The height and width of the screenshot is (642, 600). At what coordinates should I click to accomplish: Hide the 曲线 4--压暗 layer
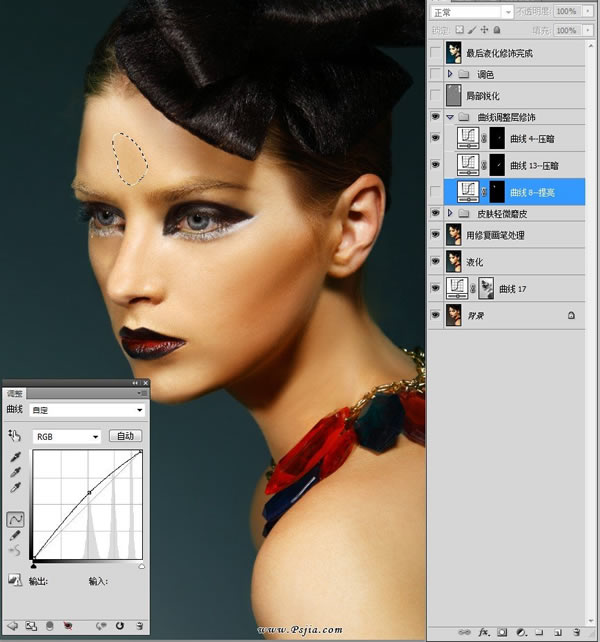pyautogui.click(x=435, y=138)
